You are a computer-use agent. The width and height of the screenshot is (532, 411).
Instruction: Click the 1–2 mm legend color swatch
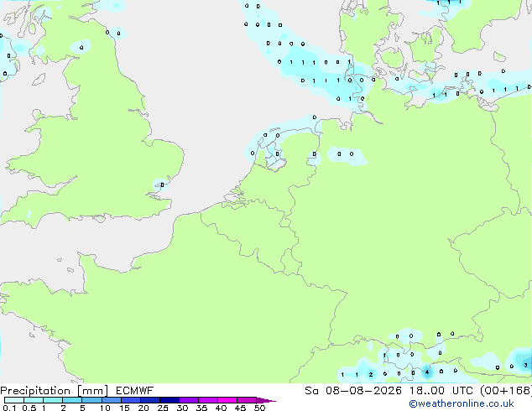coord(53,400)
